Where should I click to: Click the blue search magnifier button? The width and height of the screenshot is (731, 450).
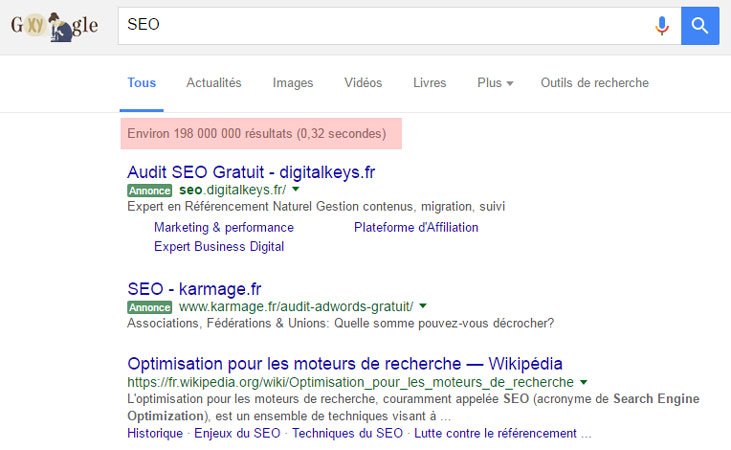[x=700, y=26]
